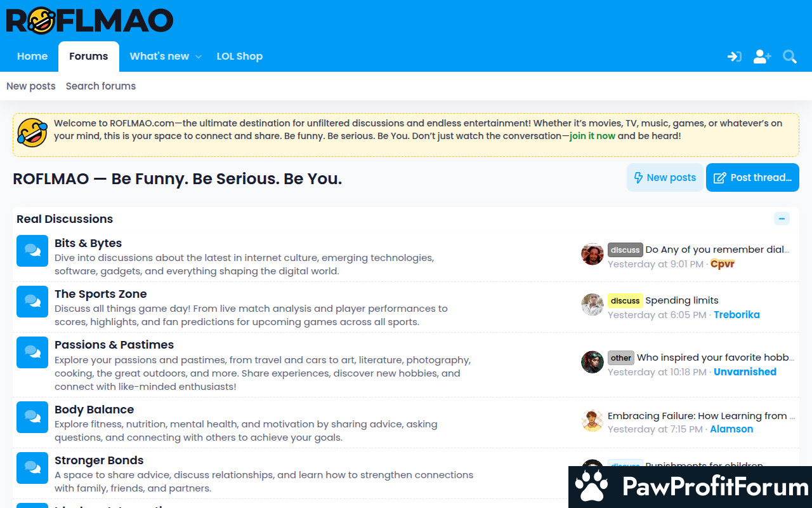
Task: Open the Home tab
Action: 32,56
